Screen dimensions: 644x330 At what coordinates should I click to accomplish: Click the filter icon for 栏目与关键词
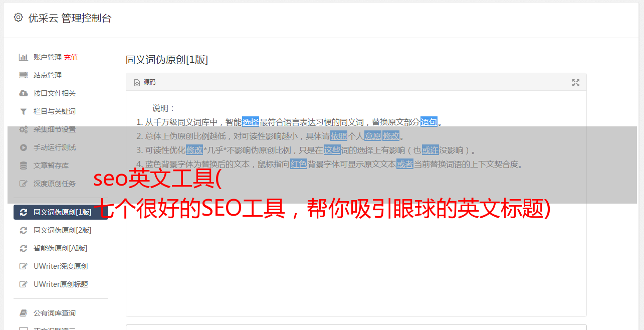click(x=23, y=111)
